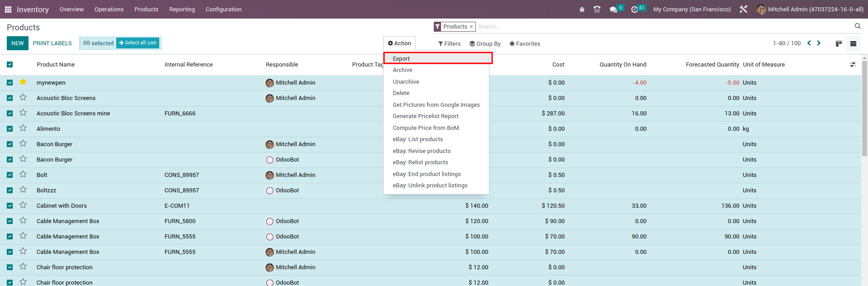The height and width of the screenshot is (286, 868).
Task: Click the pager range 1-80 / 100
Action: pyautogui.click(x=787, y=43)
